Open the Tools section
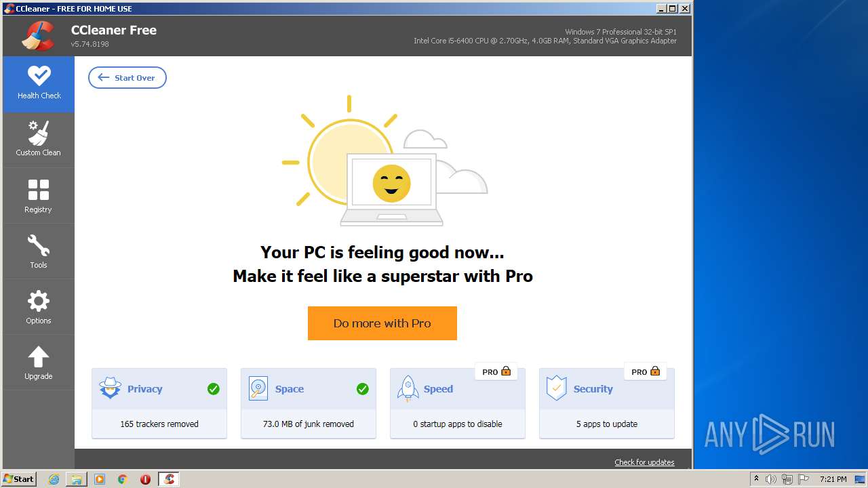 pos(39,251)
